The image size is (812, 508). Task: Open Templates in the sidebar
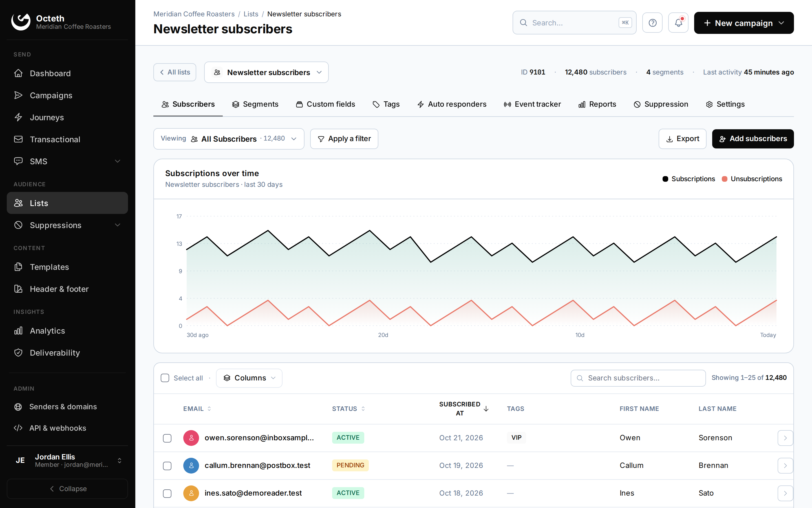pos(67,267)
